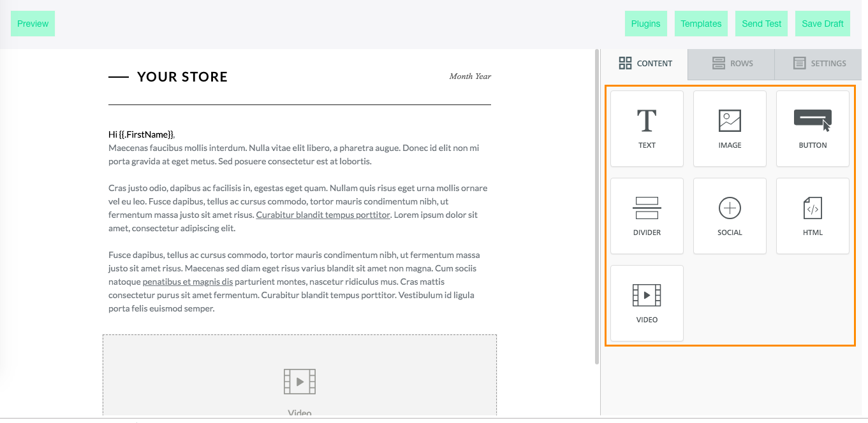Switch to the Rows tab
The width and height of the screenshot is (868, 423).
(732, 64)
